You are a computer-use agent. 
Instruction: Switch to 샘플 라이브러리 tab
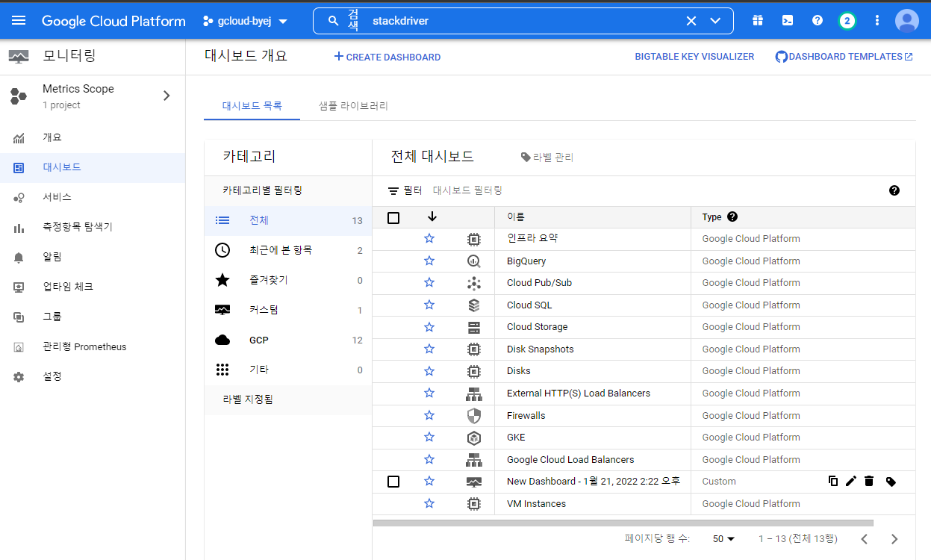point(353,106)
